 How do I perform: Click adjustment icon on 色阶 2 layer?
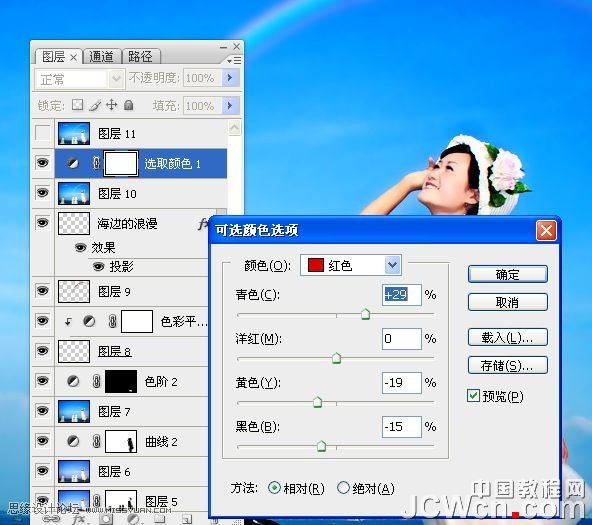click(73, 381)
